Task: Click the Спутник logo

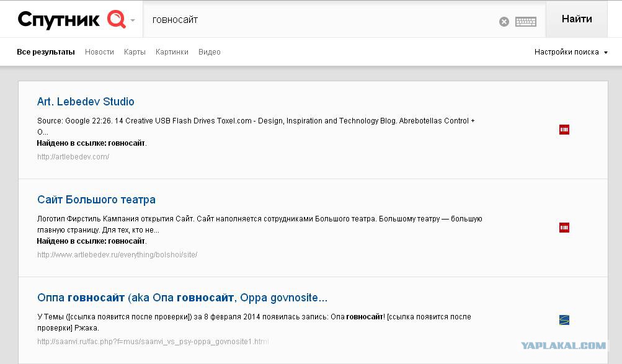Action: pyautogui.click(x=72, y=19)
